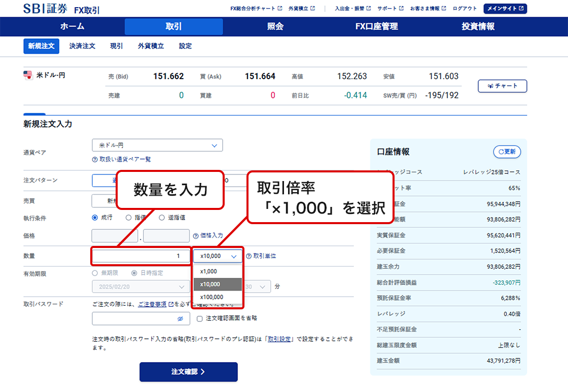Click the swap value -195/192
Image resolution: width=568 pixels, height=392 pixels.
click(x=442, y=95)
